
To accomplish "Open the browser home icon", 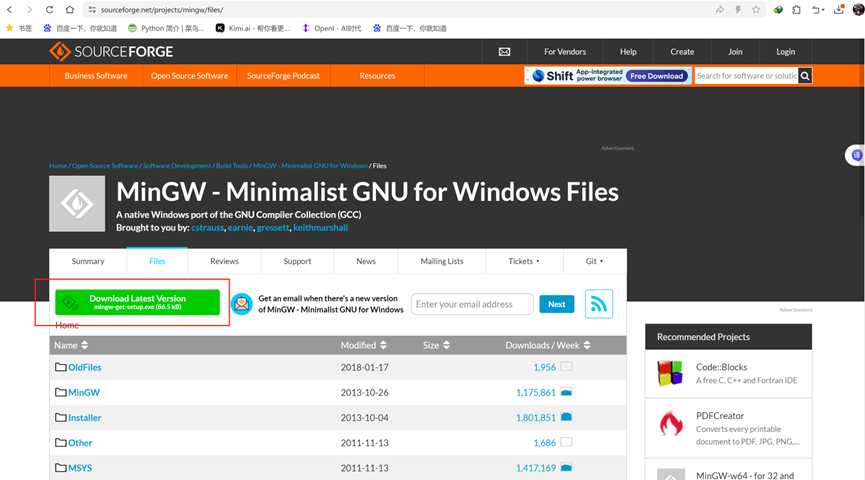I will (x=70, y=9).
